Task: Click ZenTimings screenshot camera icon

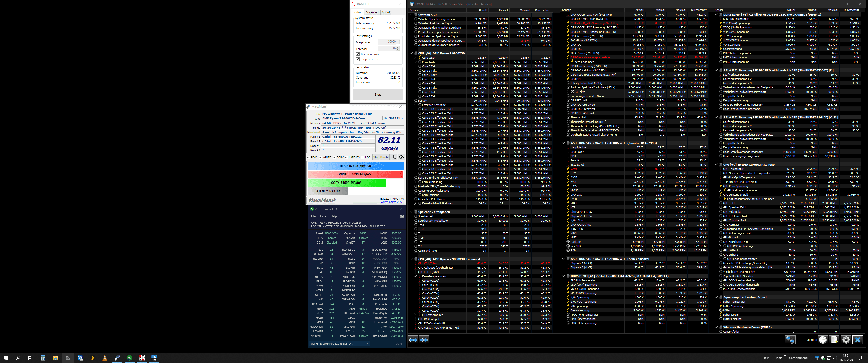Action: 402,216
